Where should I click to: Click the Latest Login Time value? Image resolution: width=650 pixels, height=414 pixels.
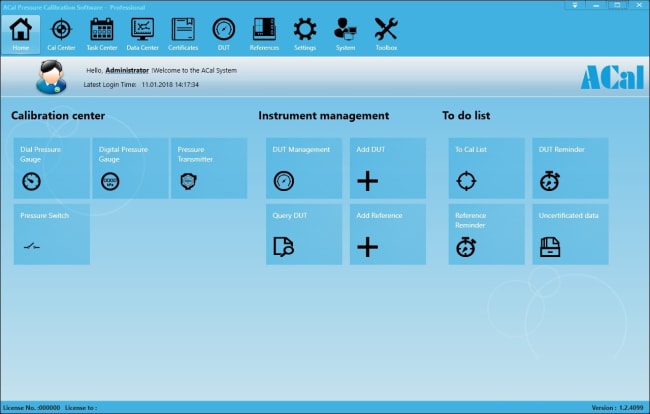[x=170, y=85]
